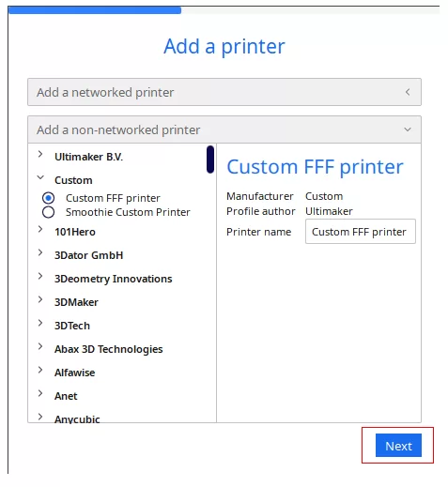The width and height of the screenshot is (448, 487).
Task: Select the Smoothie Custom Printer radio button
Action: pos(48,212)
